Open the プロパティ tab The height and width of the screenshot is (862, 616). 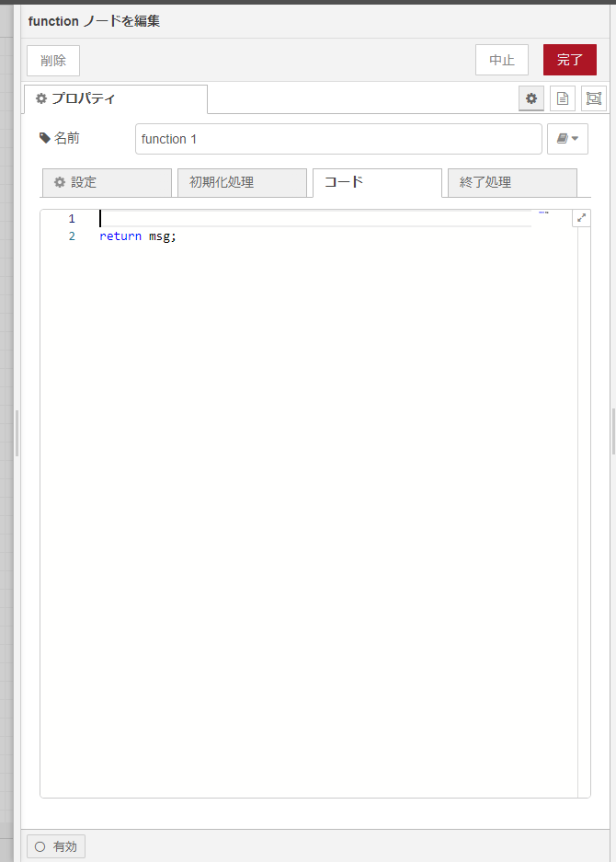point(116,99)
